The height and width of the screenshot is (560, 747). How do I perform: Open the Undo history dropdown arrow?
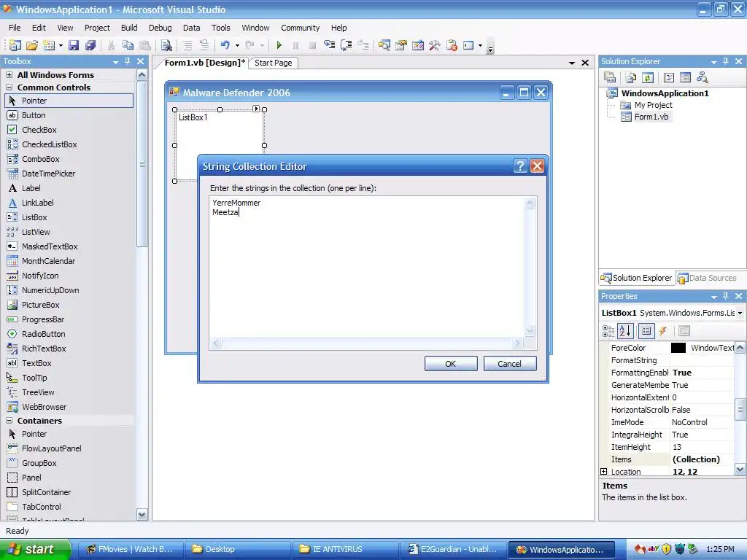(237, 46)
